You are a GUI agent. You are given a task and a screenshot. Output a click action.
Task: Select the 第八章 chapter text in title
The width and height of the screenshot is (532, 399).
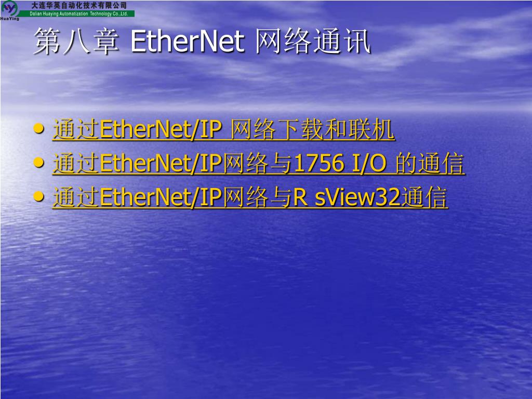click(76, 42)
